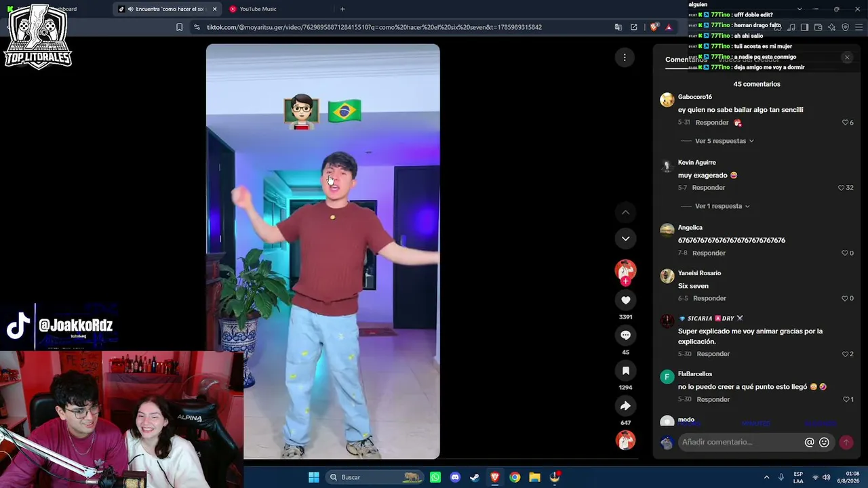The image size is (868, 488).
Task: Open the three-dot video options menu
Action: tap(625, 58)
